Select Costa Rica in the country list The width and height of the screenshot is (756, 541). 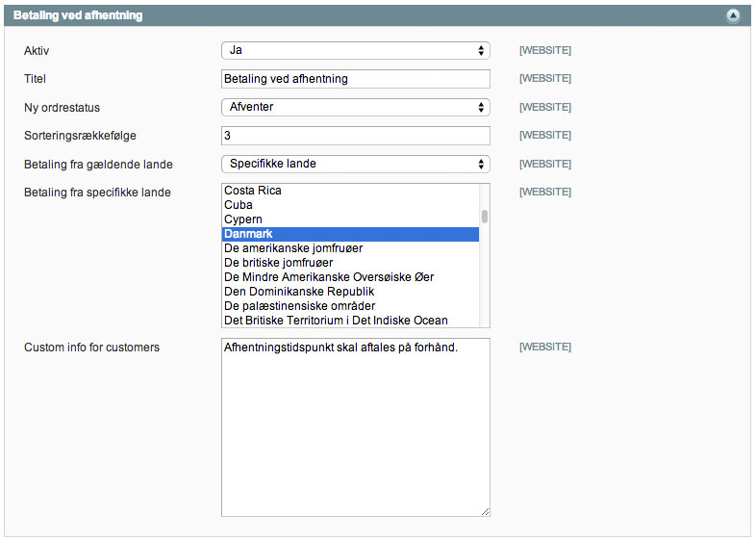click(350, 191)
